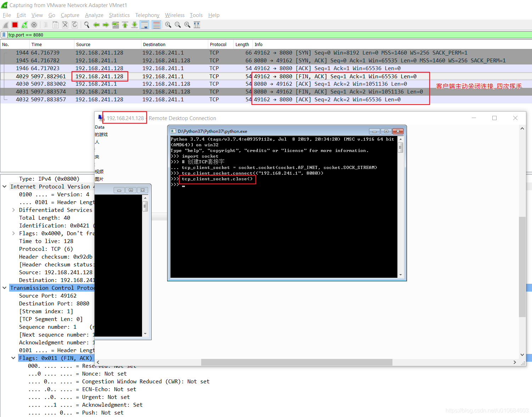
Task: Sort by Info column header
Action: (x=392, y=44)
